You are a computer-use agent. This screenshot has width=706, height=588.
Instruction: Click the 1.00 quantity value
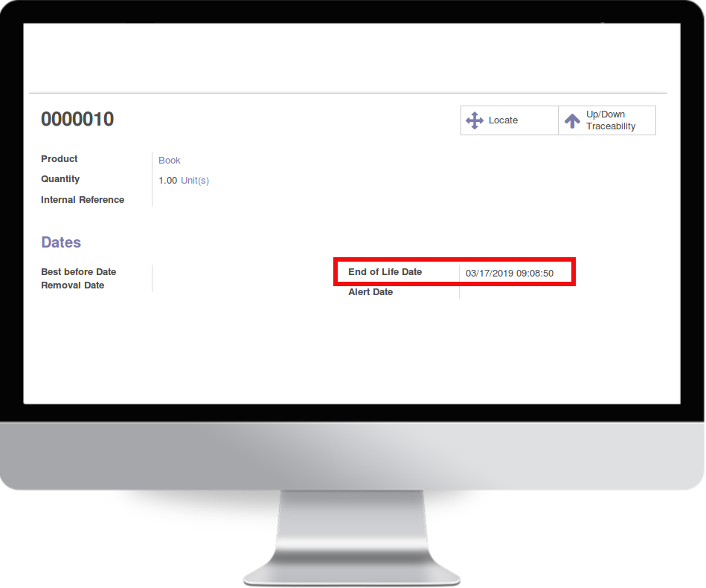[x=167, y=181]
